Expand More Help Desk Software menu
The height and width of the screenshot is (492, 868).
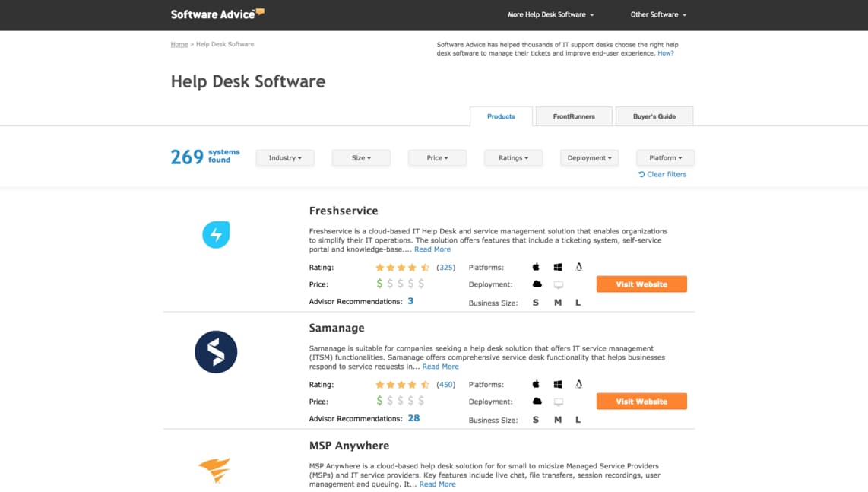pyautogui.click(x=551, y=15)
